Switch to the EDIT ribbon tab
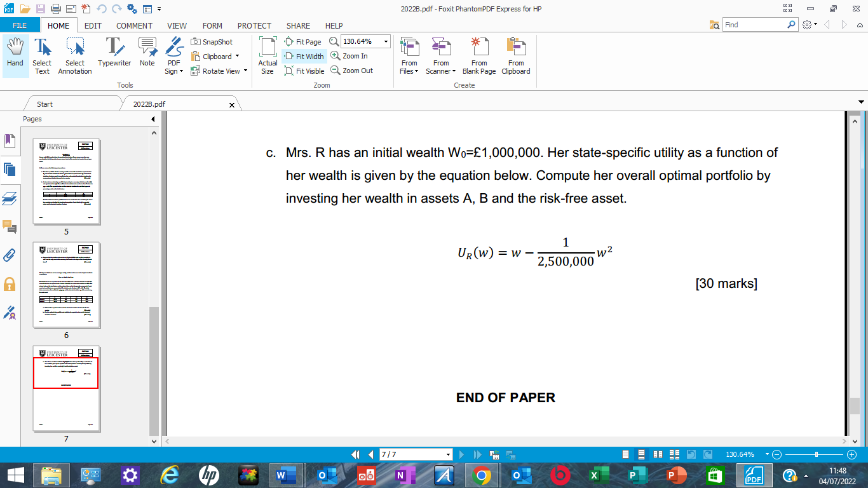The image size is (868, 488). [93, 25]
